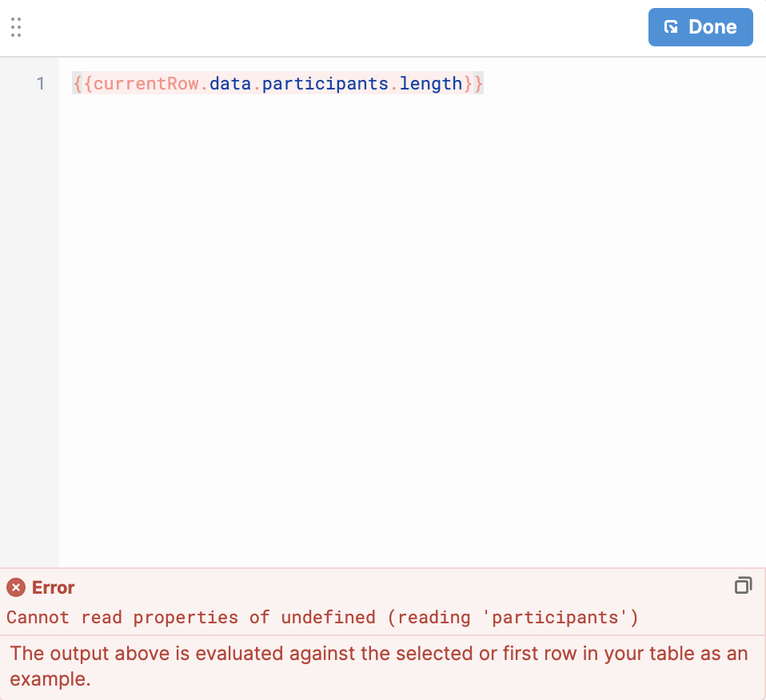Click the length property at the expression end
The width and height of the screenshot is (766, 700).
click(433, 83)
